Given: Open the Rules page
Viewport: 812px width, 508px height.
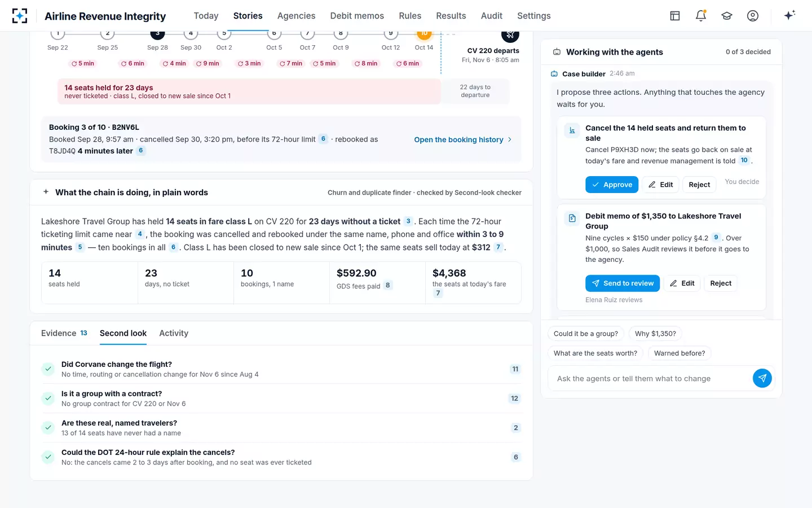Looking at the screenshot, I should tap(410, 16).
